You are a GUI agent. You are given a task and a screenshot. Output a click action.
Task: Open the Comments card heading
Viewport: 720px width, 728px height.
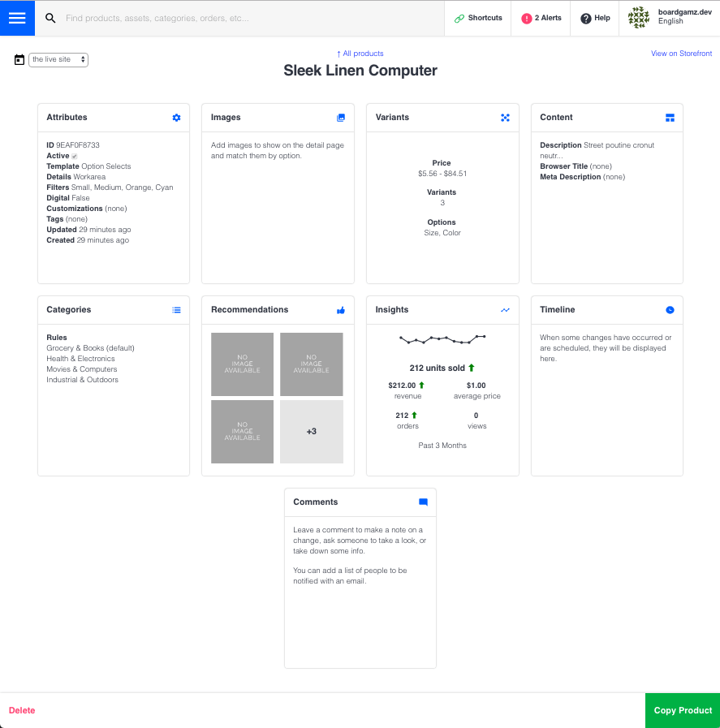coord(315,502)
